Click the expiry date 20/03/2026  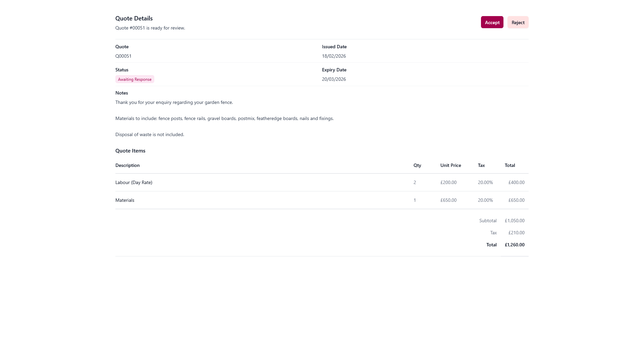(334, 79)
